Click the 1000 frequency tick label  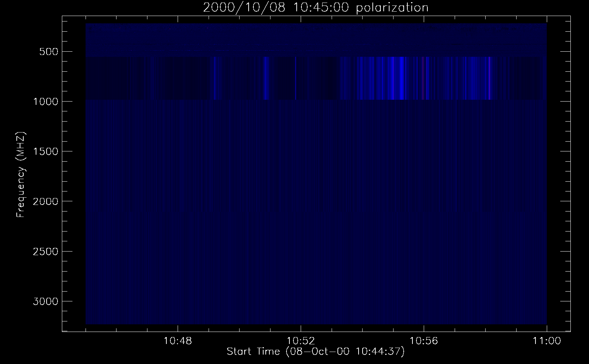[x=46, y=102]
